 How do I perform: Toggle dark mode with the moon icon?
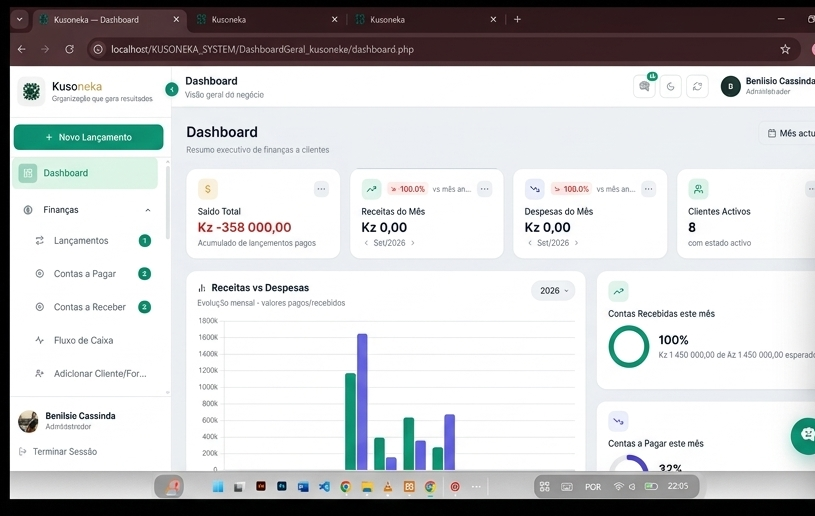pos(671,86)
